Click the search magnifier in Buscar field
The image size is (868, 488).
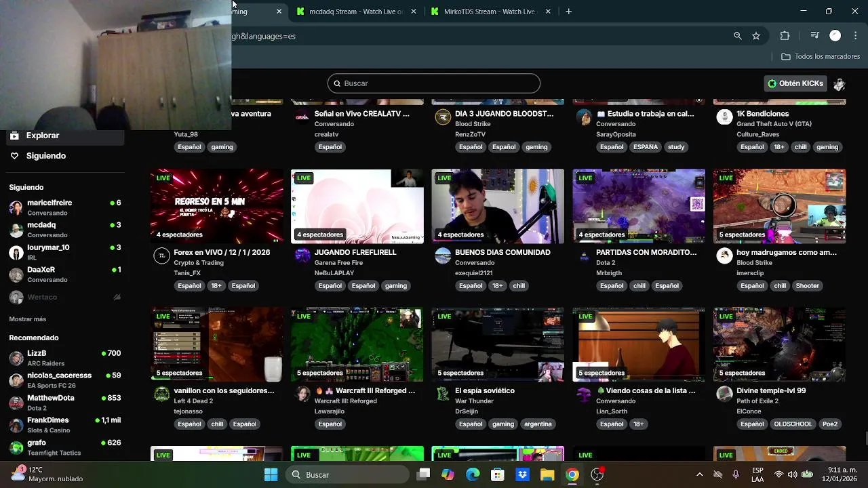[337, 83]
